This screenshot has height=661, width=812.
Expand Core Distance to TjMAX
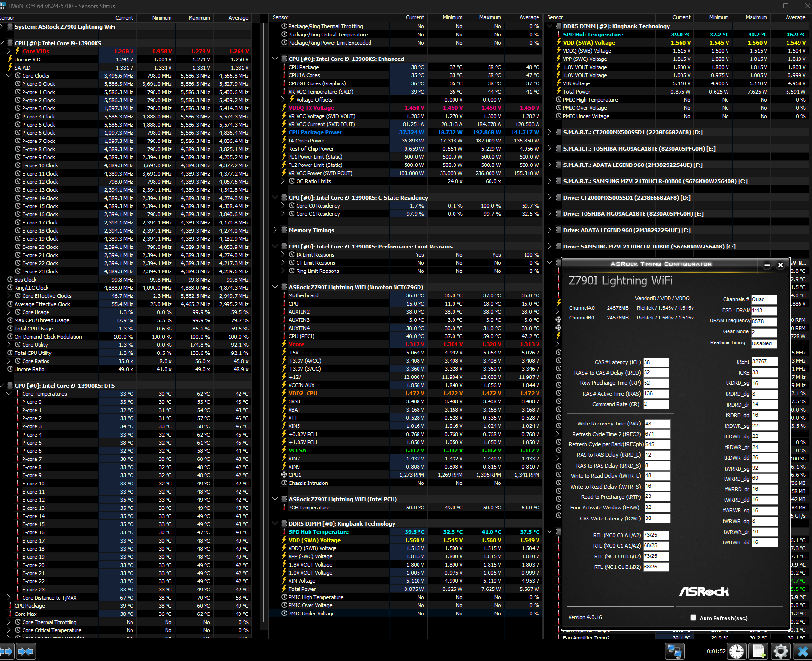click(x=9, y=598)
